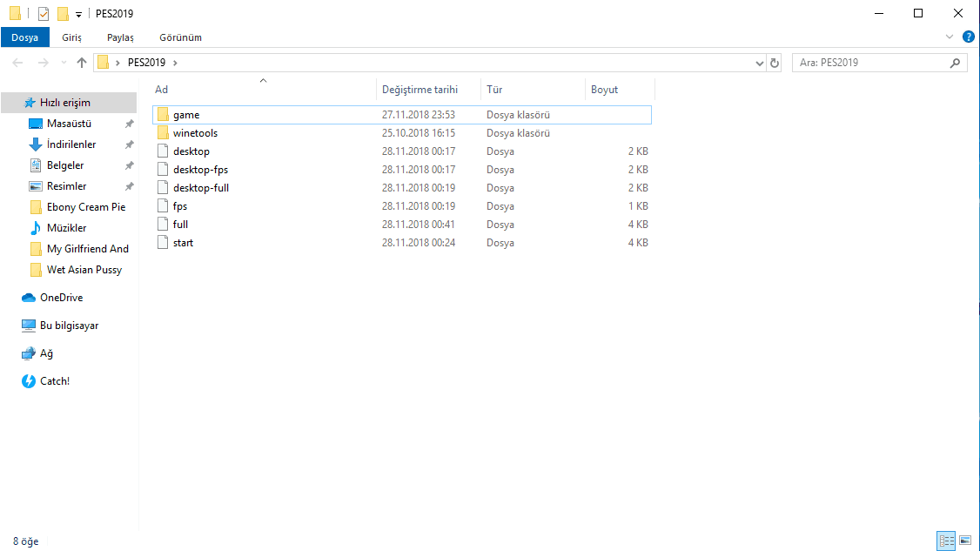Click the pin icon beside İndirilenler
The image size is (980, 551).
click(x=130, y=144)
